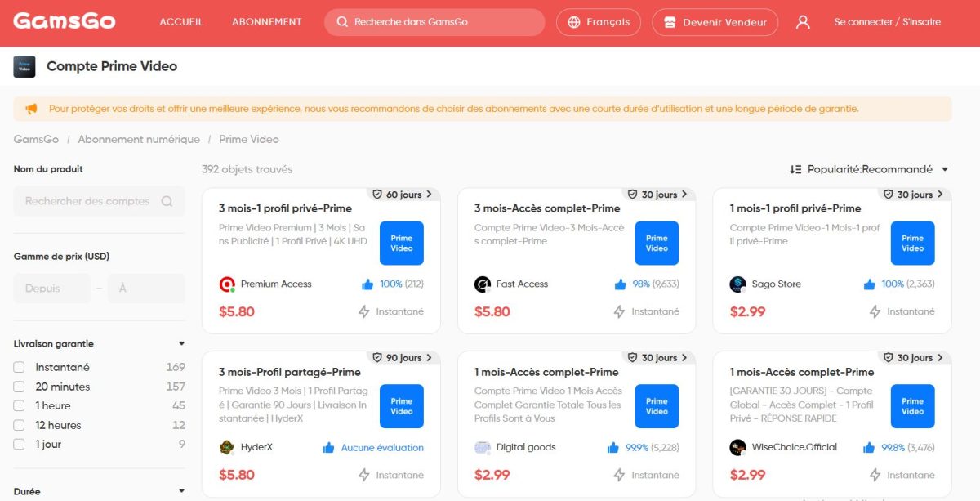The height and width of the screenshot is (501, 980).
Task: Open the Popularité:Recommandé sort dropdown
Action: coord(869,169)
